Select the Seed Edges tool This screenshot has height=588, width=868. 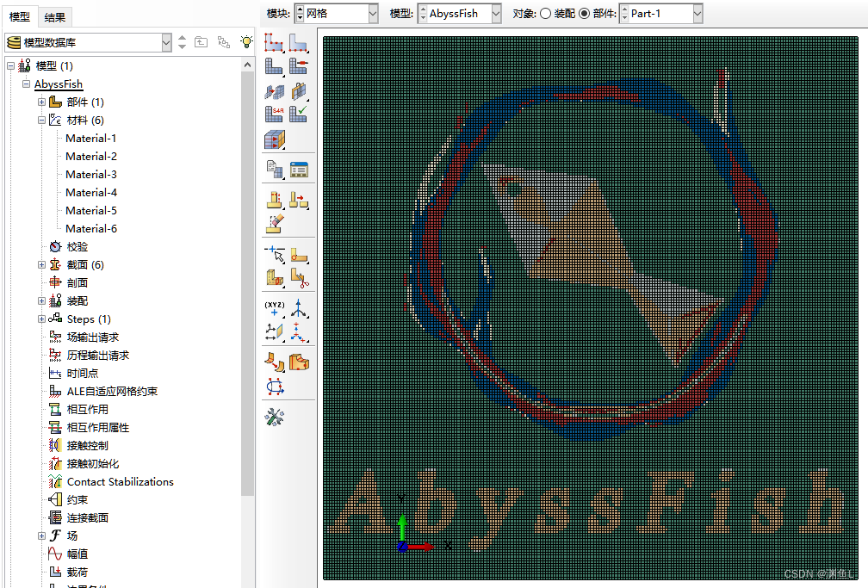pyautogui.click(x=298, y=43)
